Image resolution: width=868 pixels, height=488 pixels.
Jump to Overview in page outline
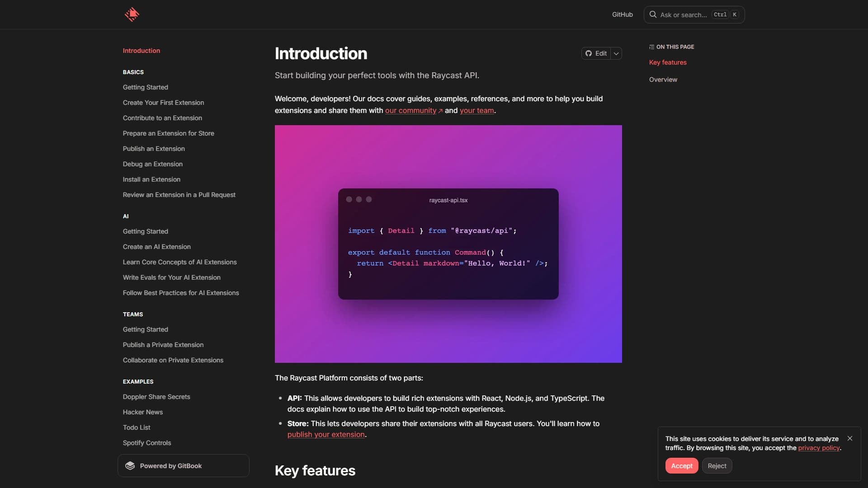tap(663, 80)
